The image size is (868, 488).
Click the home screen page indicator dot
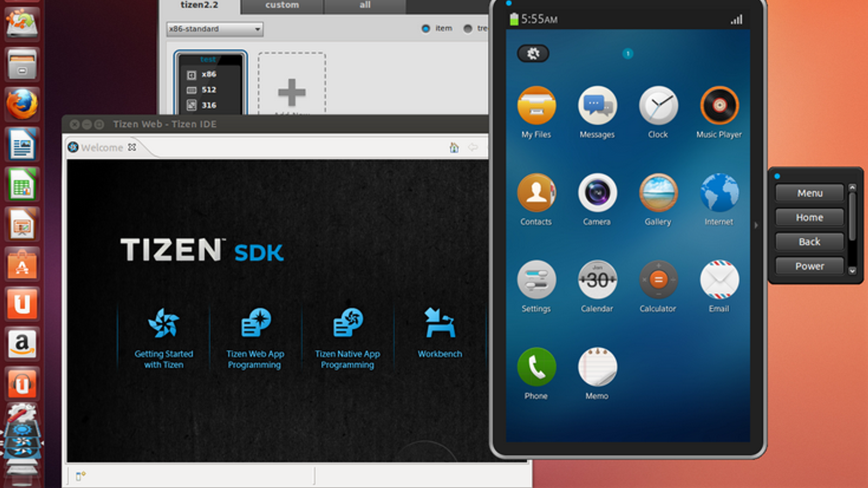[628, 54]
